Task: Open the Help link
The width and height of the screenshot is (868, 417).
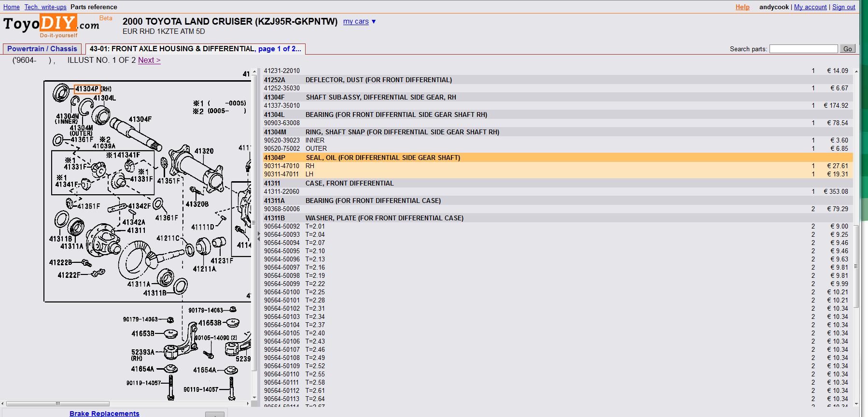Action: 742,7
